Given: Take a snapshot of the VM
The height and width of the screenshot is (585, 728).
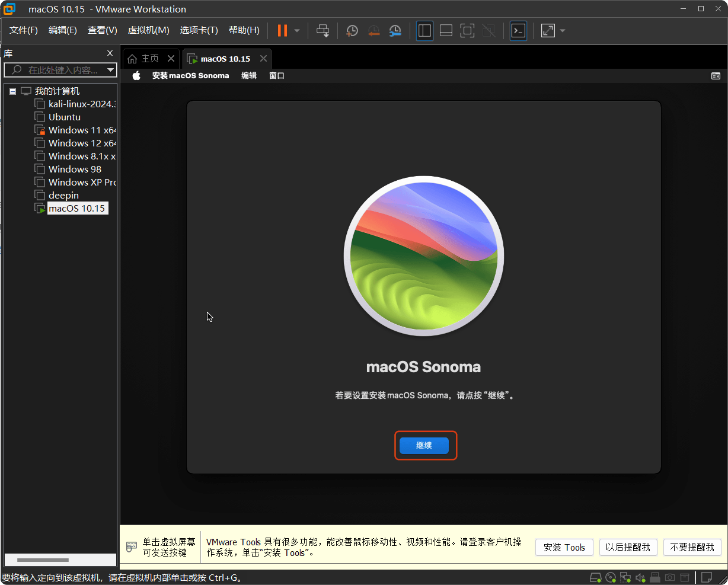Looking at the screenshot, I should coord(352,30).
